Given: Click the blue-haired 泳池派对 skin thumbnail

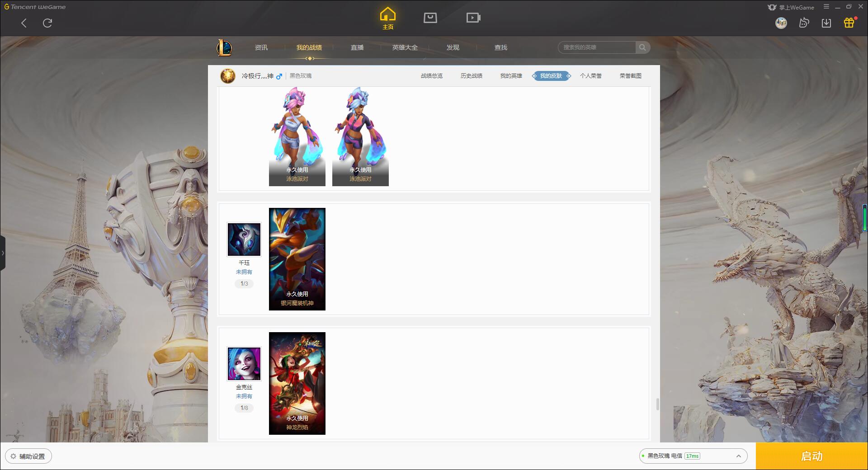Looking at the screenshot, I should pos(360,136).
